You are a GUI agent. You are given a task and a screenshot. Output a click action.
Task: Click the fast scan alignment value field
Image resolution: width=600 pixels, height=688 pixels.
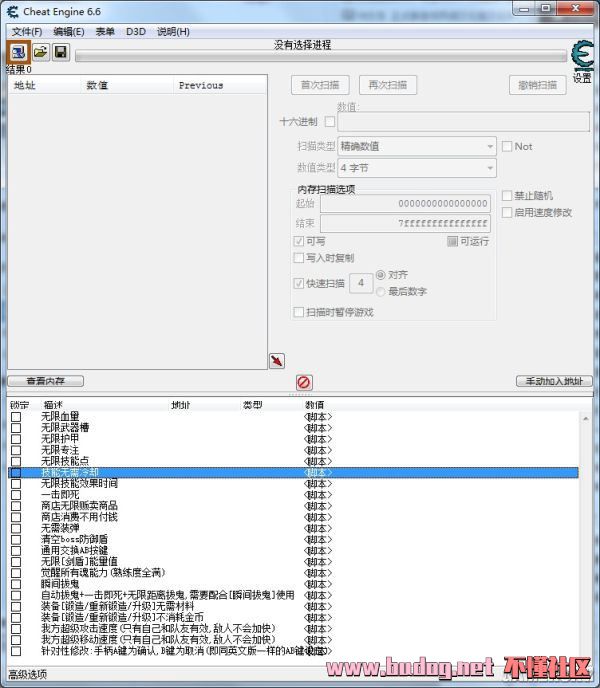pyautogui.click(x=361, y=283)
